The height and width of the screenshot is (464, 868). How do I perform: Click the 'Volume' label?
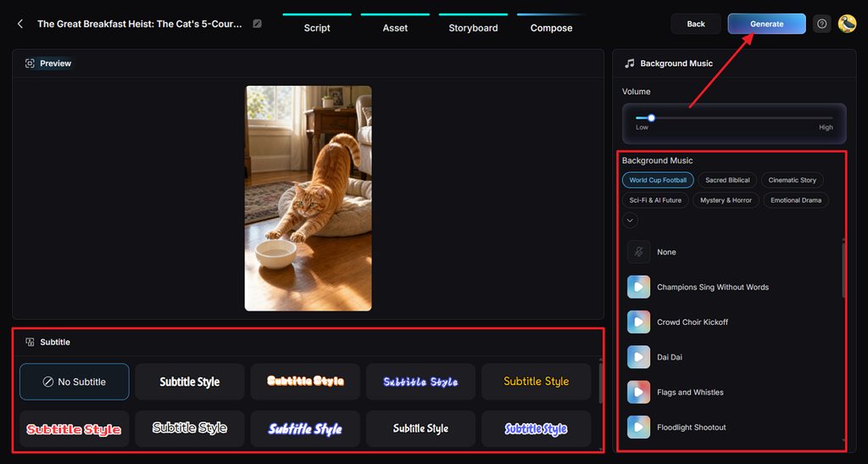[636, 92]
